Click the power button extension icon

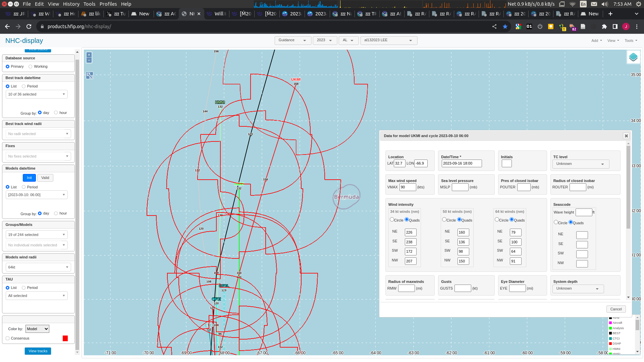click(x=540, y=26)
